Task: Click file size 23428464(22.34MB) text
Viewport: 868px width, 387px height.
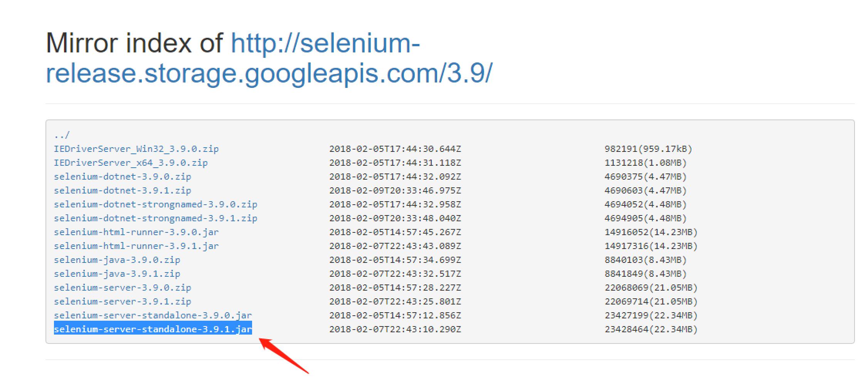Action: coord(651,329)
